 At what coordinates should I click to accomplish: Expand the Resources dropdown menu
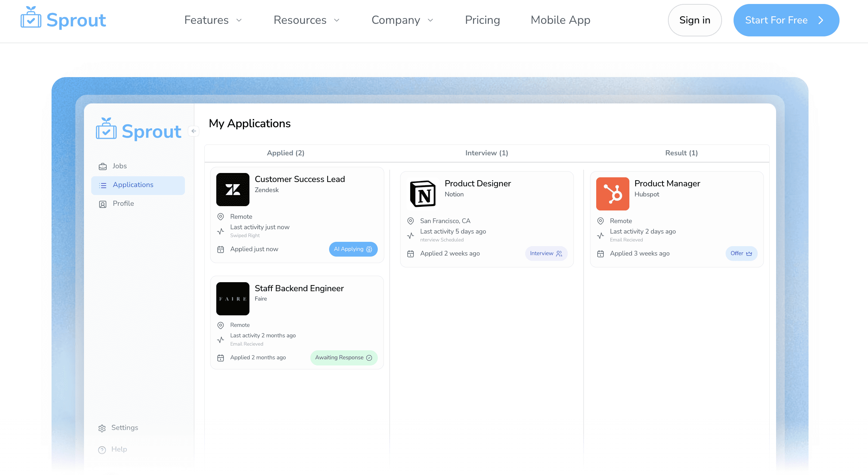click(x=306, y=20)
